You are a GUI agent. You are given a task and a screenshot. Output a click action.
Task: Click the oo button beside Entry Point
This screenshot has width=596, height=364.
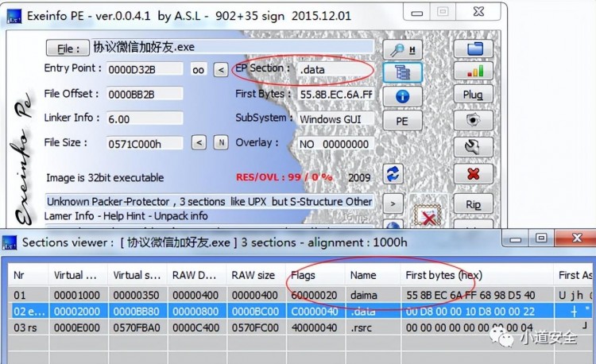click(x=198, y=70)
